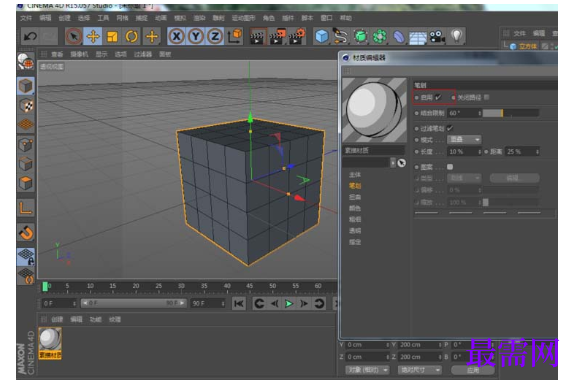The image size is (578, 384).
Task: Click the green frame 0 timeline marker
Action: point(45,287)
